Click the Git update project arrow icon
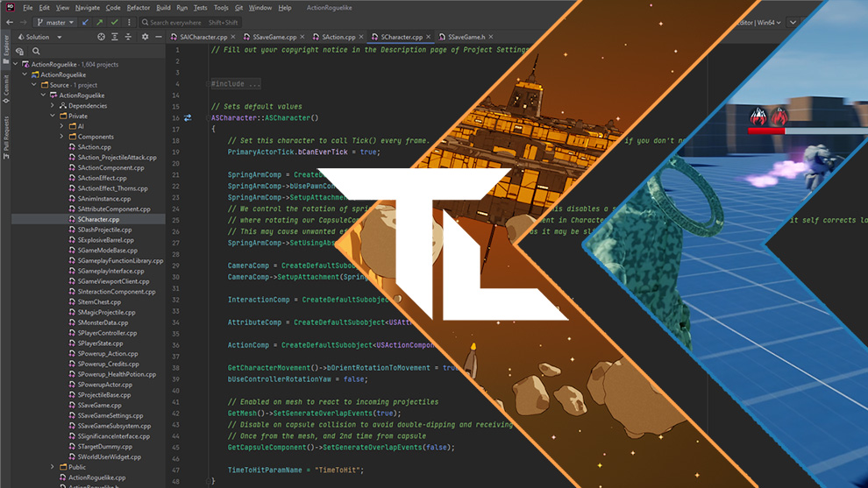Viewport: 868px width, 488px height. tap(85, 22)
